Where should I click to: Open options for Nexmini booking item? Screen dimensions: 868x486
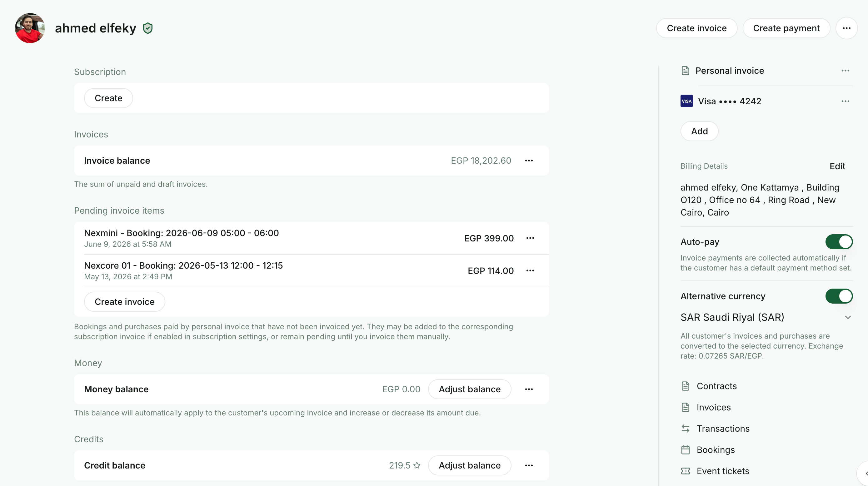[x=530, y=238]
